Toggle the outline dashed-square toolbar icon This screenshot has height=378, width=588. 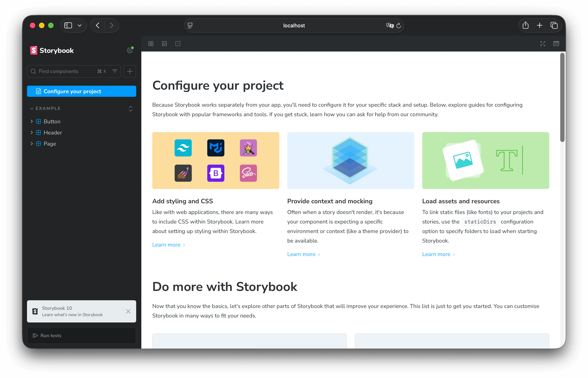point(178,44)
